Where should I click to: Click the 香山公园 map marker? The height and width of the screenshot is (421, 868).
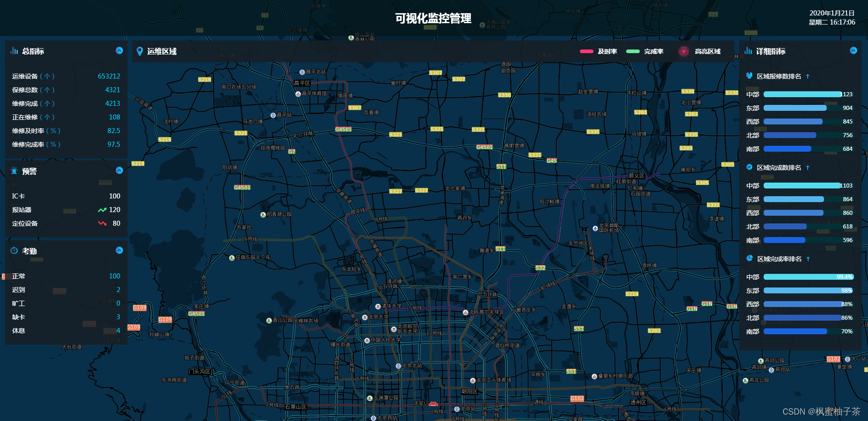point(269,321)
